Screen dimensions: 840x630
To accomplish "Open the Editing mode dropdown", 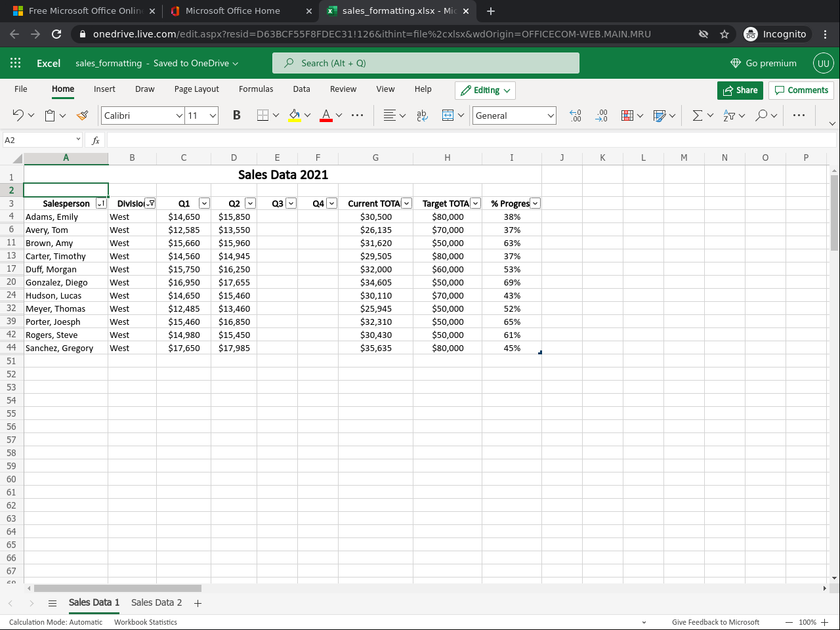I will 485,91.
